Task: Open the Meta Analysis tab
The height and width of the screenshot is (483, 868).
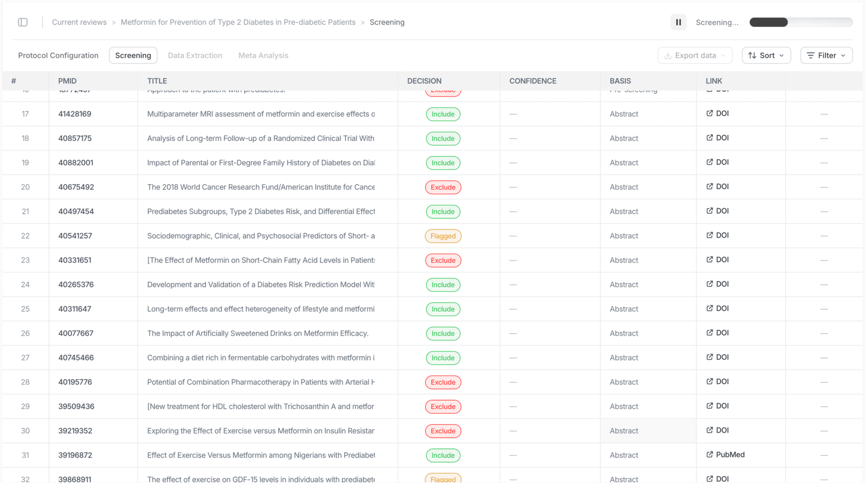Action: (263, 55)
